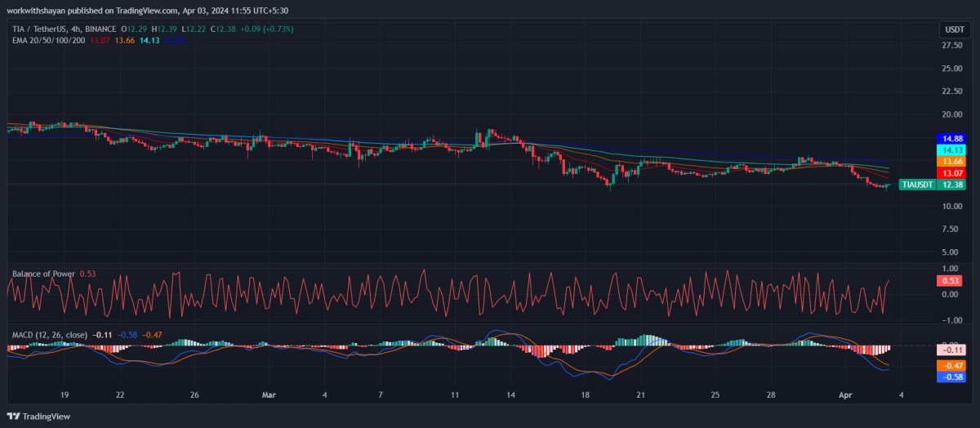Viewport: 980px width, 428px height.
Task: Click the blue -0.58 MACD value label
Action: tap(951, 377)
